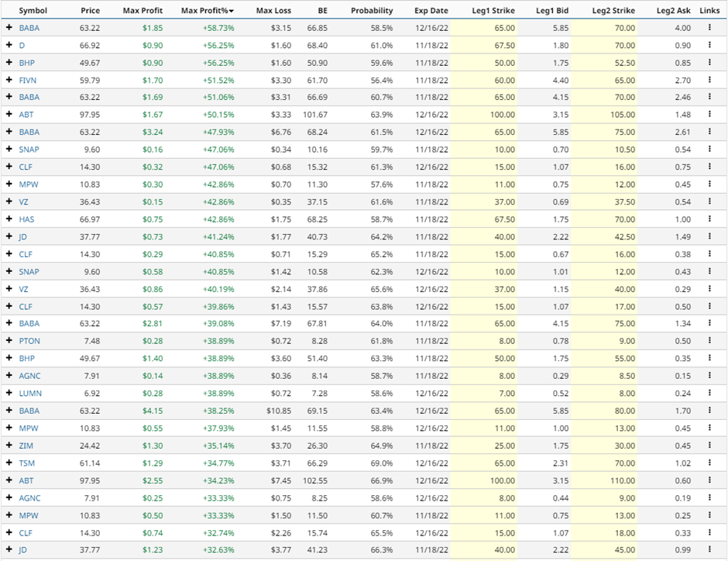The image size is (728, 561).
Task: Open links menu for BABA 38.25% row
Action: click(x=709, y=411)
